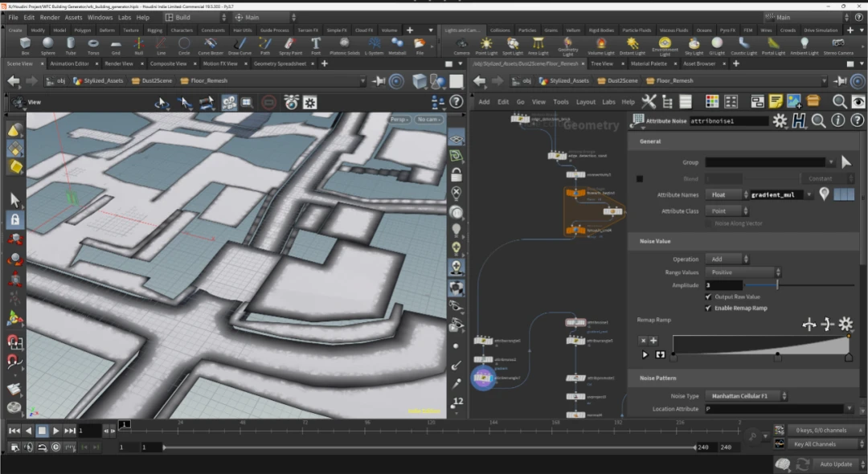Click the Font shelf tool
Screen dimensions: 868x474
315,45
